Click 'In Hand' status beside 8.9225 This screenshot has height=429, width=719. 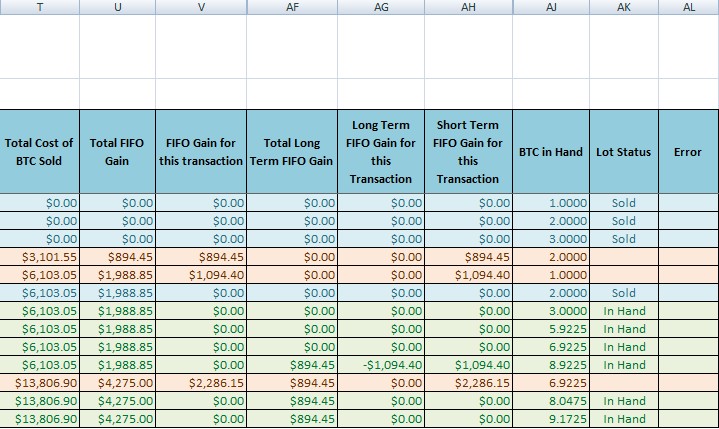624,365
